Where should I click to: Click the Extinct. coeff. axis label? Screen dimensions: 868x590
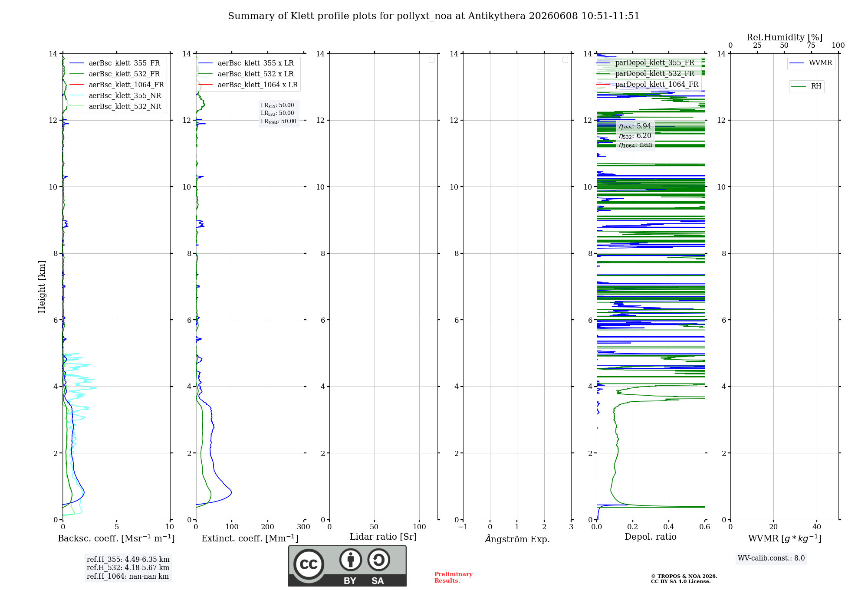coord(250,538)
